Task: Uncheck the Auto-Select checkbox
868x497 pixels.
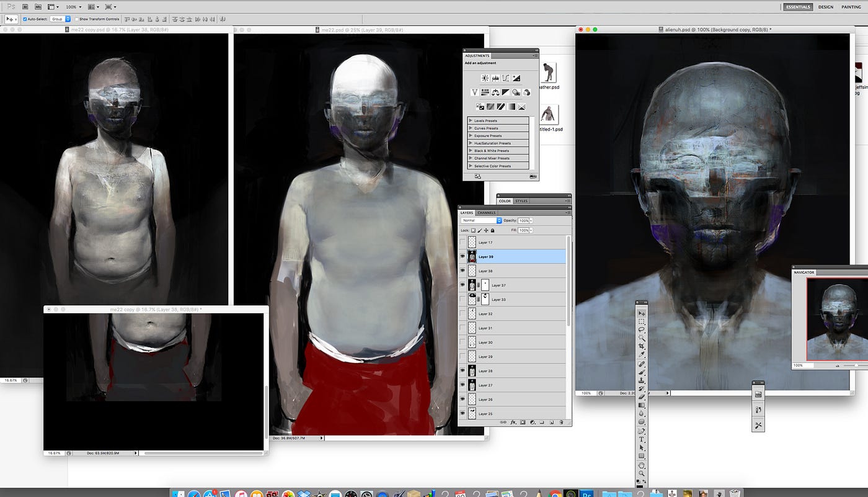Action: pos(25,19)
